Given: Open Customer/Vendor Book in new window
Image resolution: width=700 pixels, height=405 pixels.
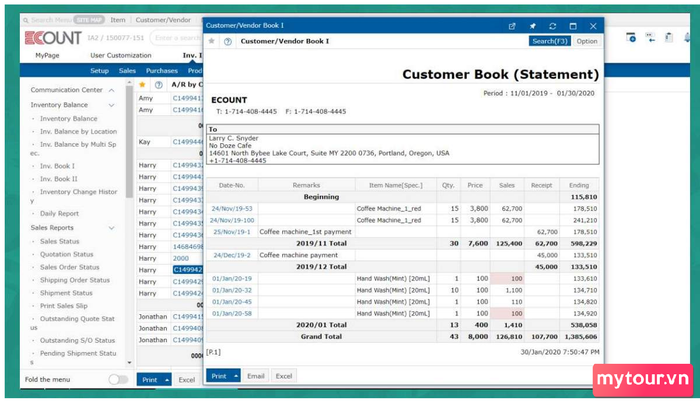Looking at the screenshot, I should [x=512, y=26].
